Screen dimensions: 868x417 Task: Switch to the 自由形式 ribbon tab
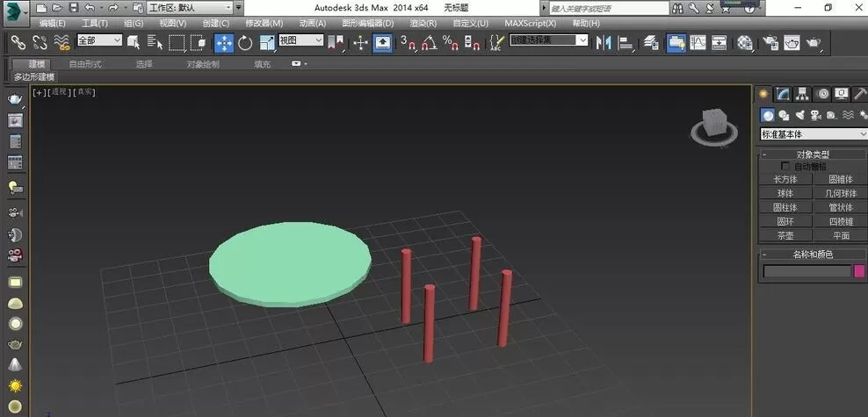click(85, 64)
